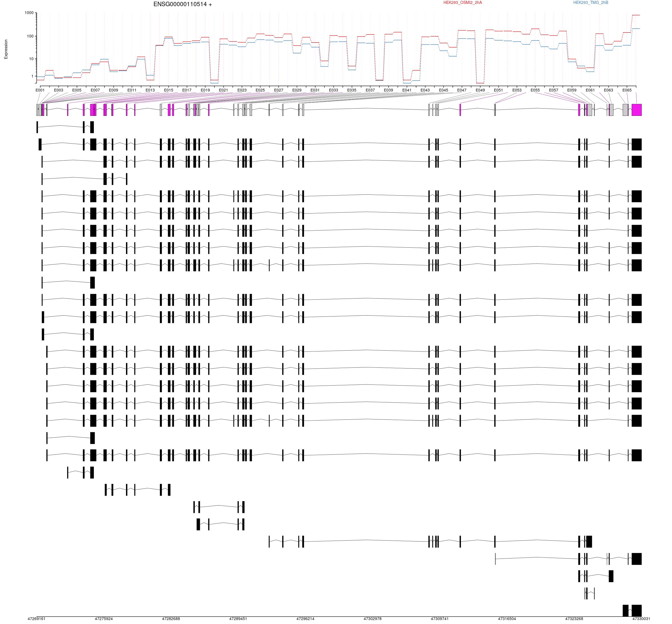Click the 1 y-axis tick label

[32, 76]
